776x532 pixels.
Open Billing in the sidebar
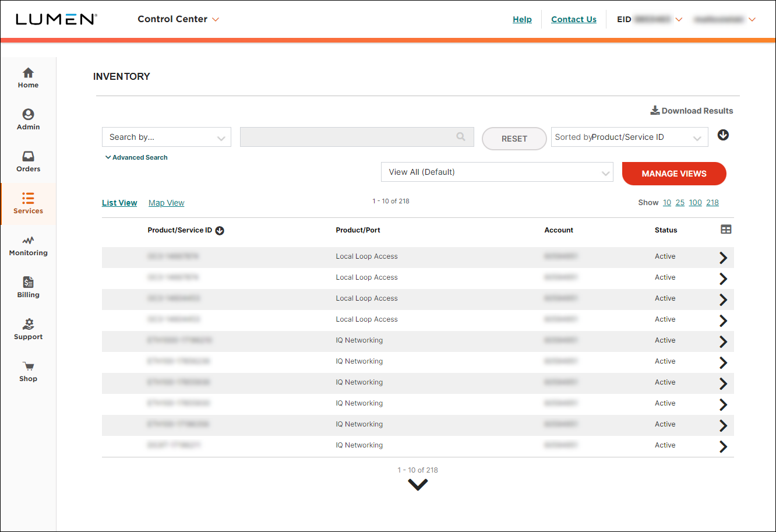(x=28, y=287)
